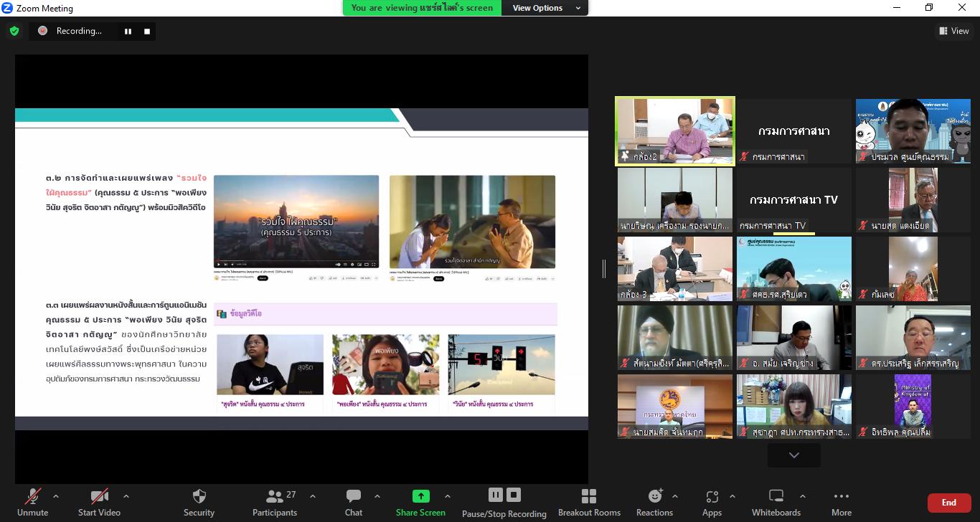Expand the arrow next to Chat
Screen dimensions: 980x522
click(x=377, y=495)
